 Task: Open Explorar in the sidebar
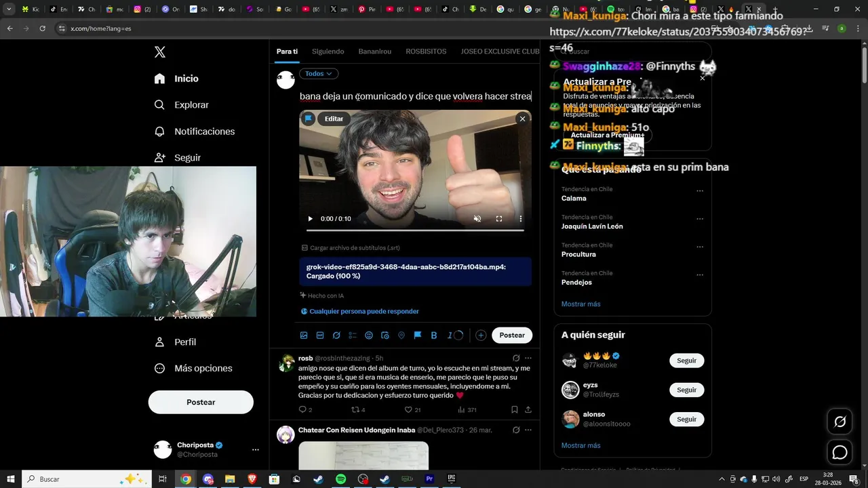pyautogui.click(x=182, y=105)
